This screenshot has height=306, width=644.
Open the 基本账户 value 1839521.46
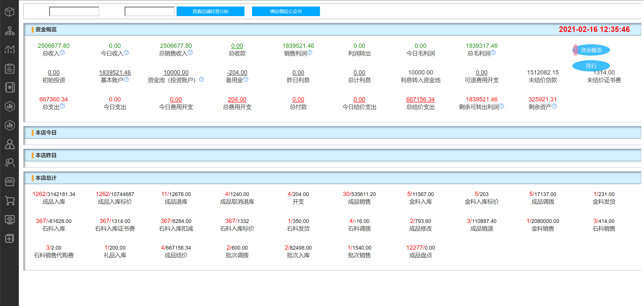pyautogui.click(x=115, y=72)
